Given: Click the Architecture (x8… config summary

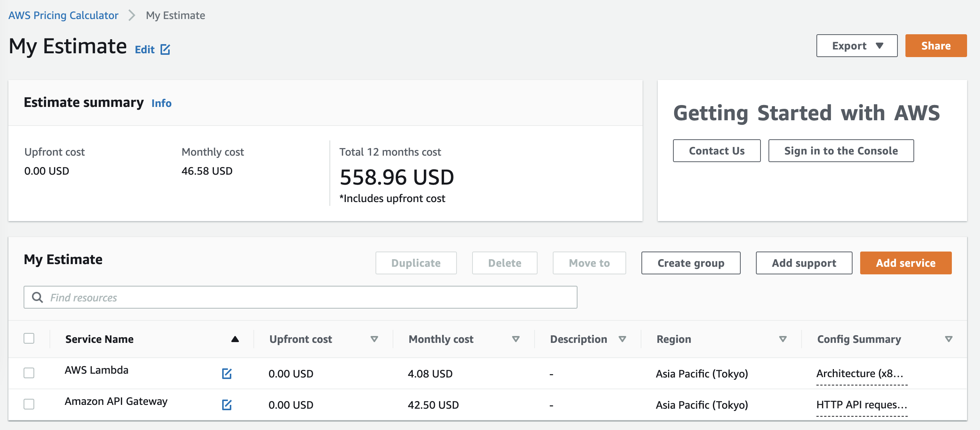Looking at the screenshot, I should tap(860, 373).
